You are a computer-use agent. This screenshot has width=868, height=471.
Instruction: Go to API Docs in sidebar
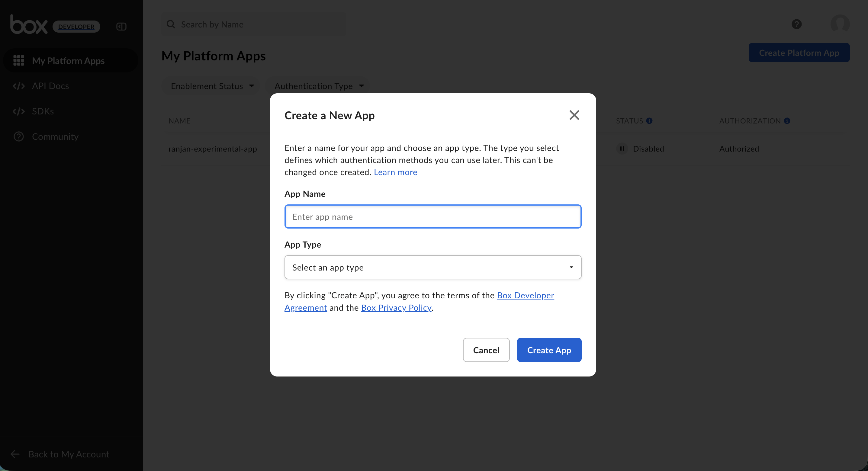(50, 86)
